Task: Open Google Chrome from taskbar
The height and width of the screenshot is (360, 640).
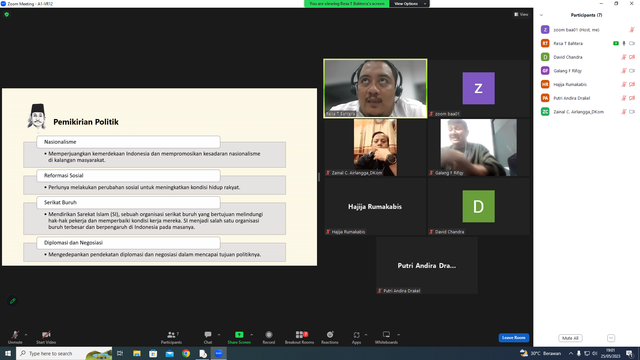Action: [x=186, y=353]
